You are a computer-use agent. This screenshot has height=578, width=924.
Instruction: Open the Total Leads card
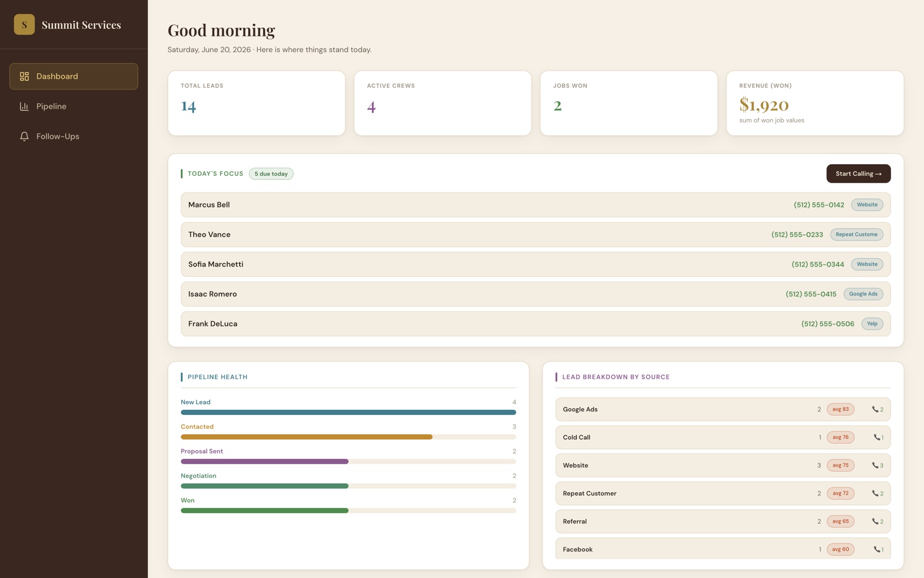click(256, 103)
